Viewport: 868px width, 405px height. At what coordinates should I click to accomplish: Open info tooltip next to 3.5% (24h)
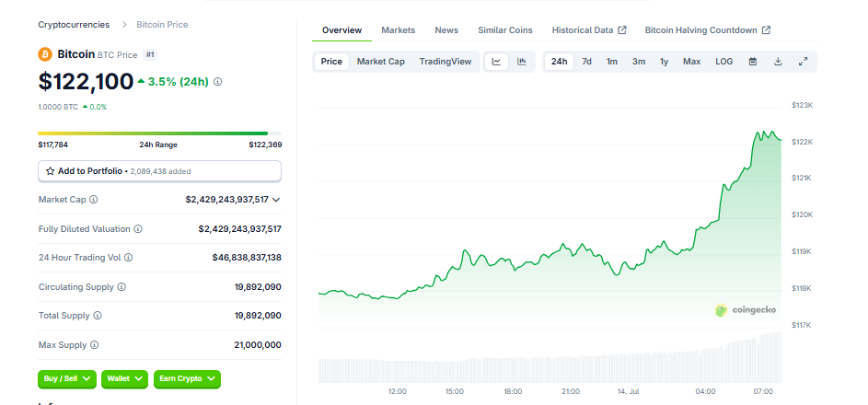pyautogui.click(x=218, y=82)
